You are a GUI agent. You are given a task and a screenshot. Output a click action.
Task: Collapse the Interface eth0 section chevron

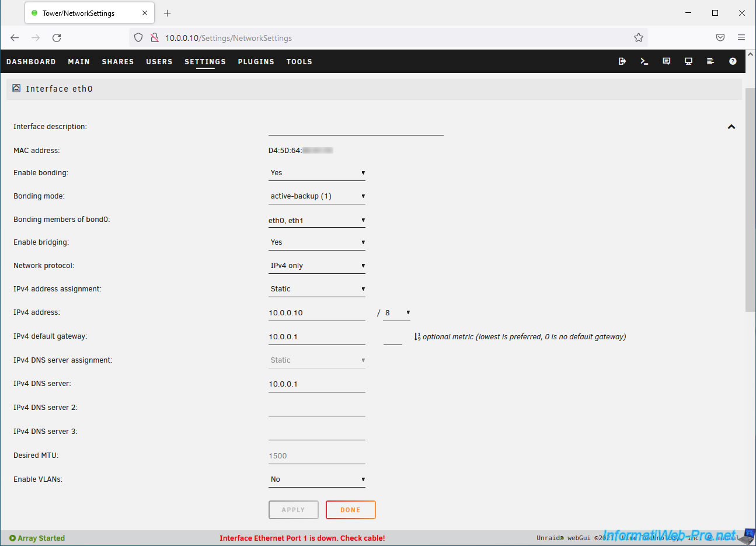pyautogui.click(x=731, y=127)
